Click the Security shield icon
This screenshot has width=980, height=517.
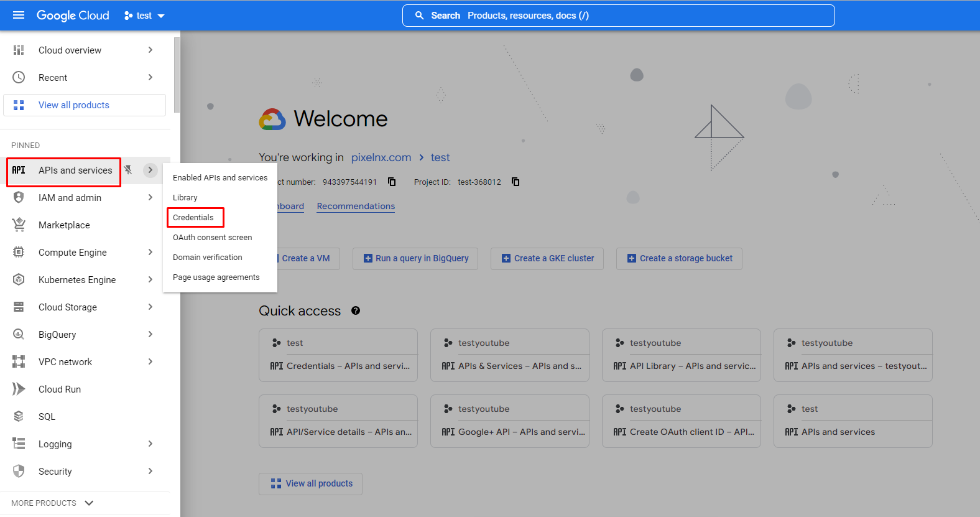(x=19, y=471)
